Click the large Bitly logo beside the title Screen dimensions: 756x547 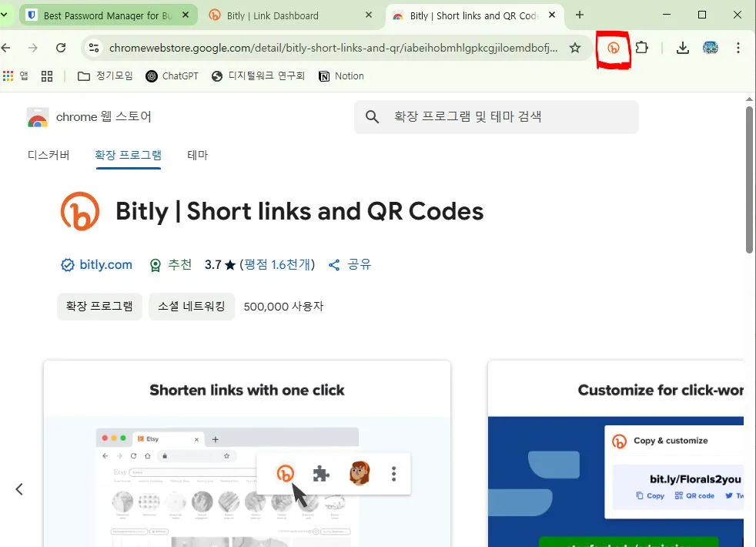click(80, 211)
